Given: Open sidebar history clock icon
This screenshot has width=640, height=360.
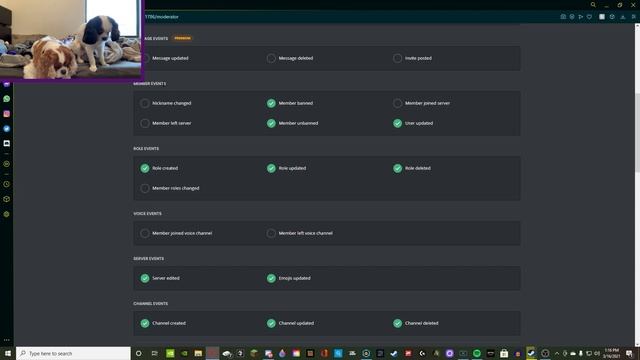Looking at the screenshot, I should 7,184.
